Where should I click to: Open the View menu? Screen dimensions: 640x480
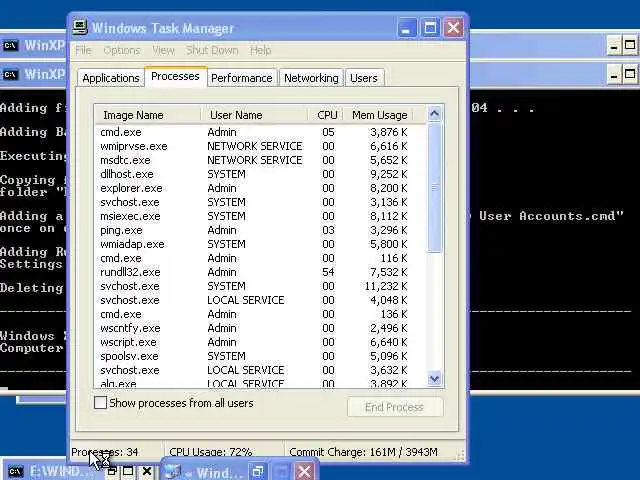(163, 50)
